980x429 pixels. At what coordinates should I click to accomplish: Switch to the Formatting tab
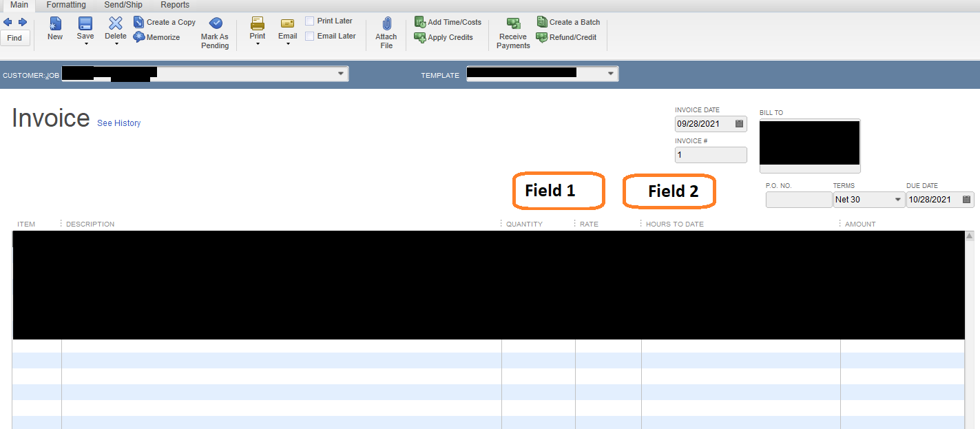[65, 5]
